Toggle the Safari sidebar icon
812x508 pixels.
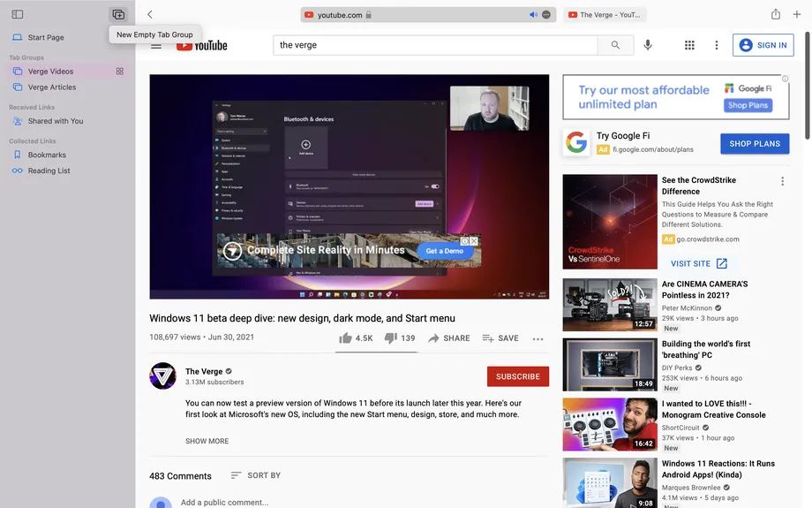click(18, 14)
